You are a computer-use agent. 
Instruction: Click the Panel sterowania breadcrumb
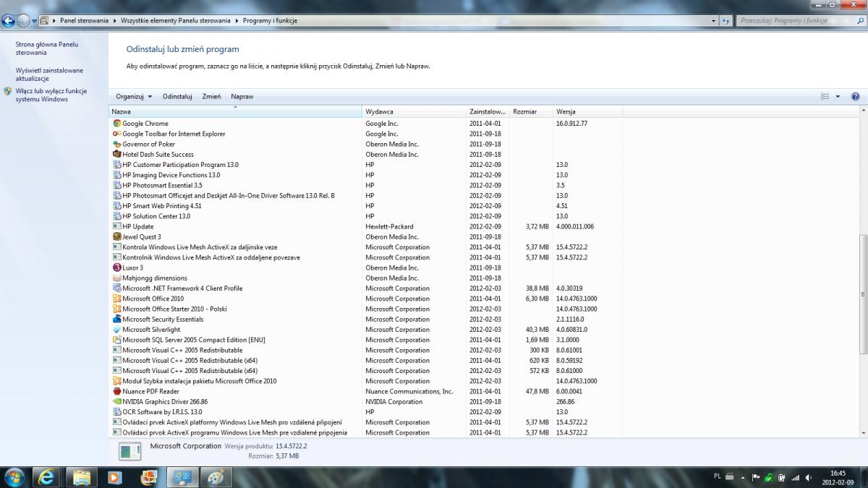point(84,21)
